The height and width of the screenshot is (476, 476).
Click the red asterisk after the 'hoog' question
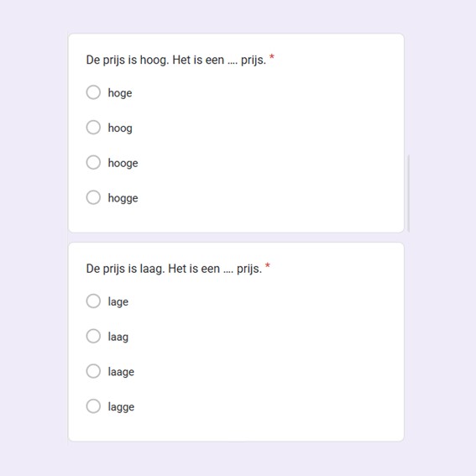pos(272,57)
